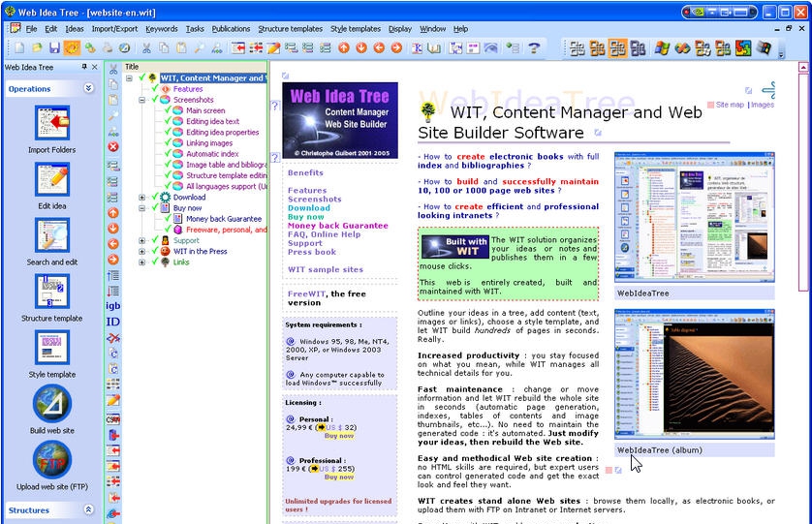Click the colorful puzzle style icon
This screenshot has width=812, height=524.
(x=743, y=48)
